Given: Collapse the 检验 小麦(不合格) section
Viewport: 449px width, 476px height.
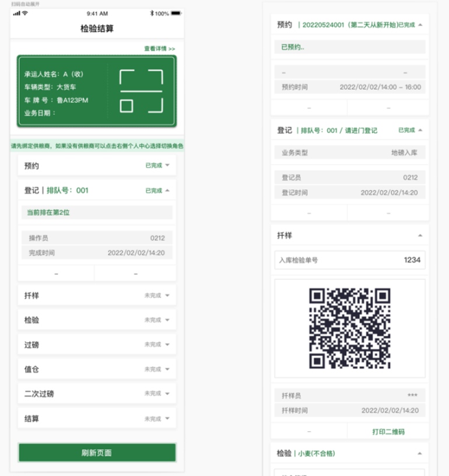Looking at the screenshot, I should pos(420,453).
